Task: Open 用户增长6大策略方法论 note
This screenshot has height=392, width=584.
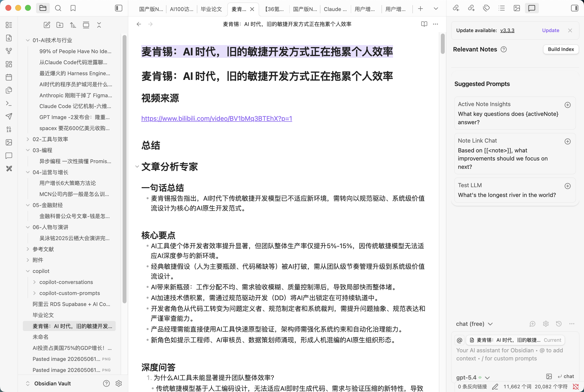Action: [67, 183]
